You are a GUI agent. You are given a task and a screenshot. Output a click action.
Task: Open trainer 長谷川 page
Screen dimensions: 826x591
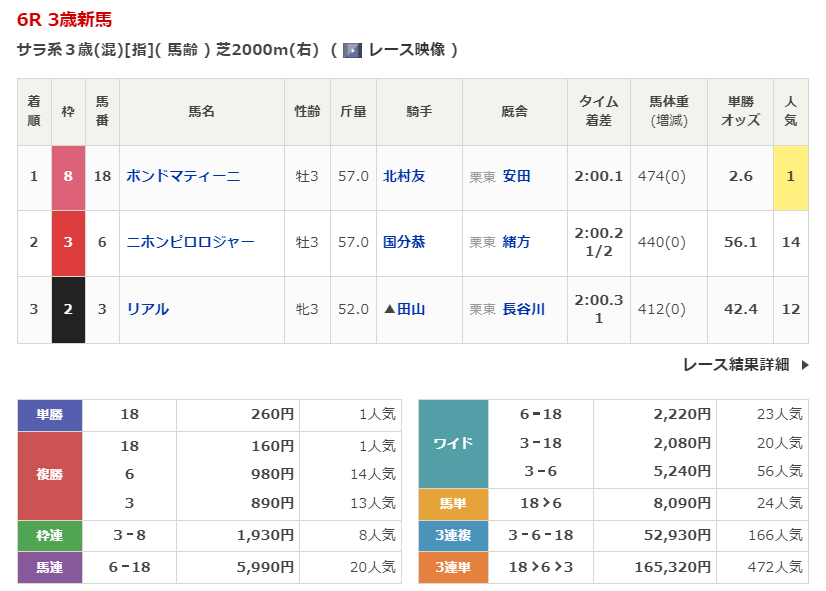point(523,309)
